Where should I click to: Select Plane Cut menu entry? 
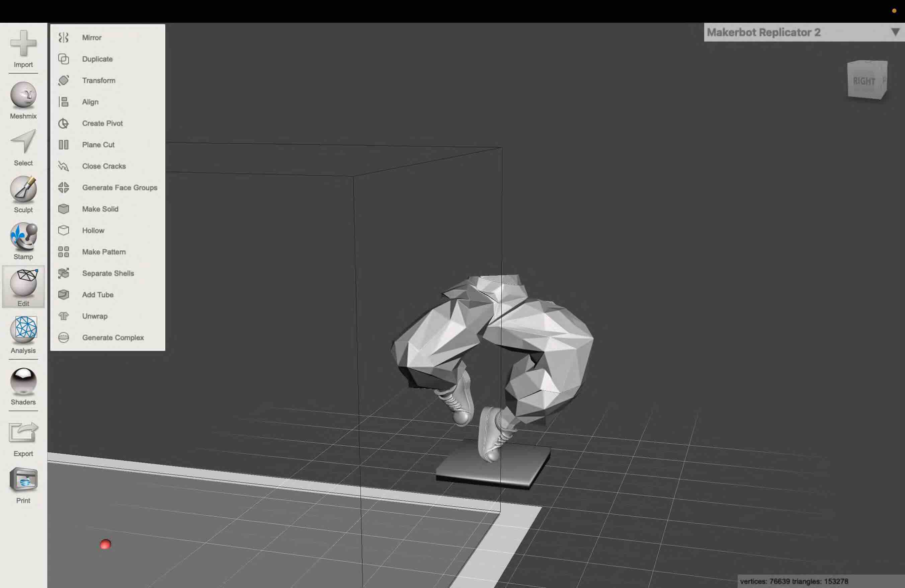click(98, 145)
